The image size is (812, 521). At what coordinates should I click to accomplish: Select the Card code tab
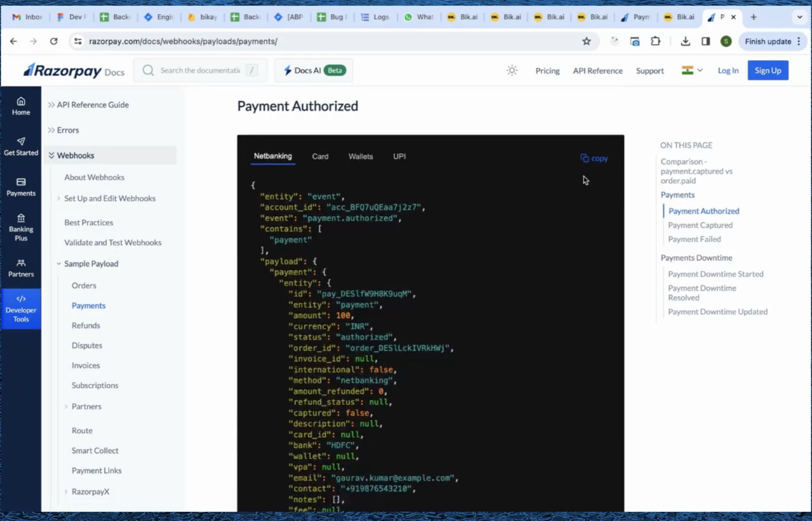(320, 157)
